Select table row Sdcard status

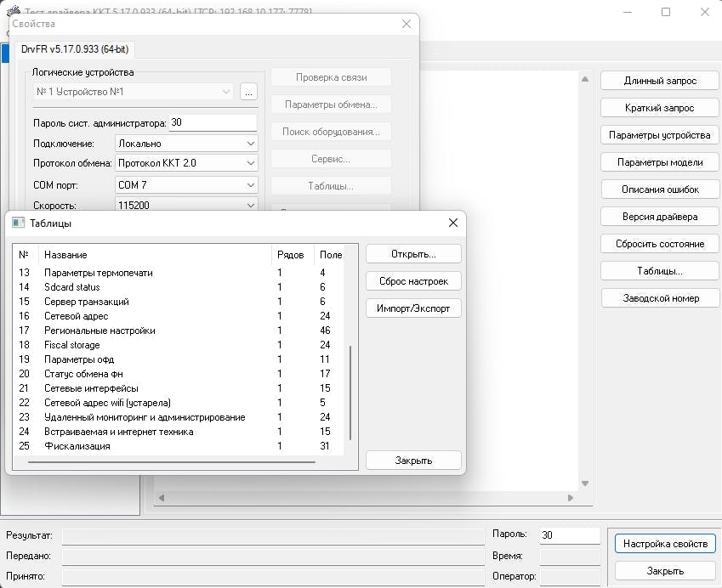pos(179,286)
